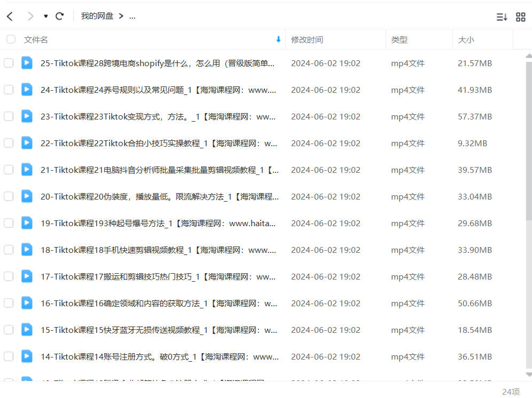
Task: Click the 57.37MB size cell
Action: [x=475, y=117]
